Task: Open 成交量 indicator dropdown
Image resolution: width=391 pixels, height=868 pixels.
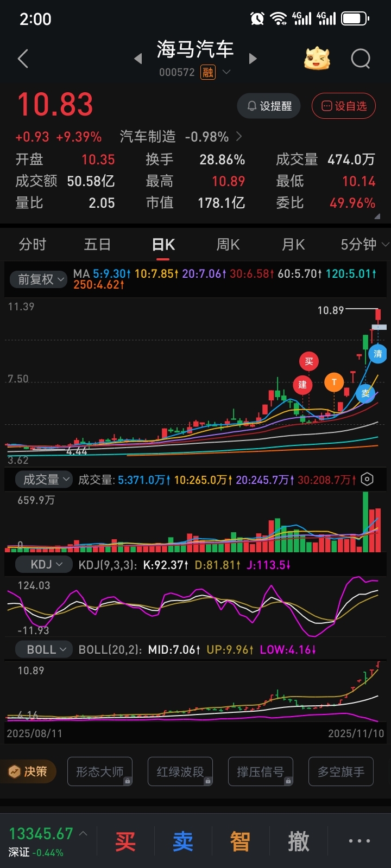Action: pos(45,479)
